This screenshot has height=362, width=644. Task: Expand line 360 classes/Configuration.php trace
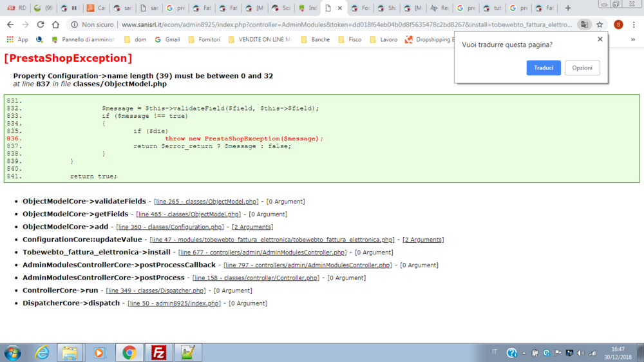click(169, 227)
